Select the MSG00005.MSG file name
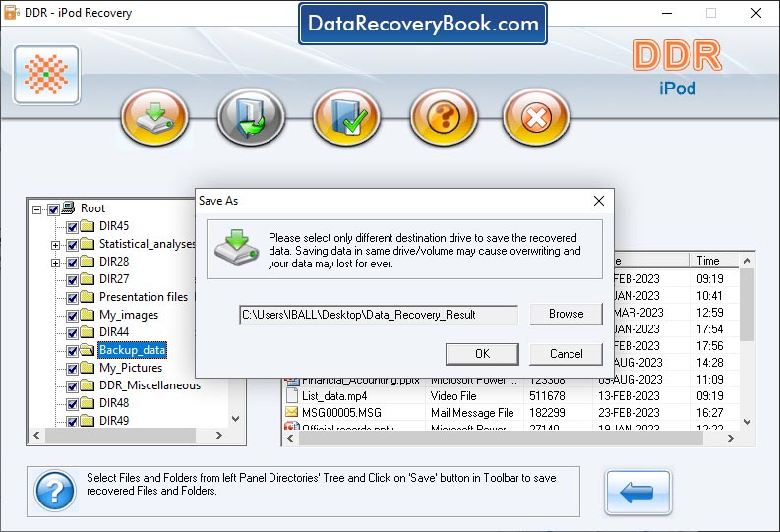 [x=341, y=413]
